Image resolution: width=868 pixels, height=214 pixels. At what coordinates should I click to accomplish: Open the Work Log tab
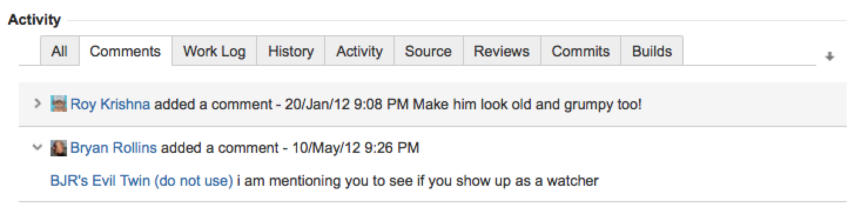tap(214, 51)
